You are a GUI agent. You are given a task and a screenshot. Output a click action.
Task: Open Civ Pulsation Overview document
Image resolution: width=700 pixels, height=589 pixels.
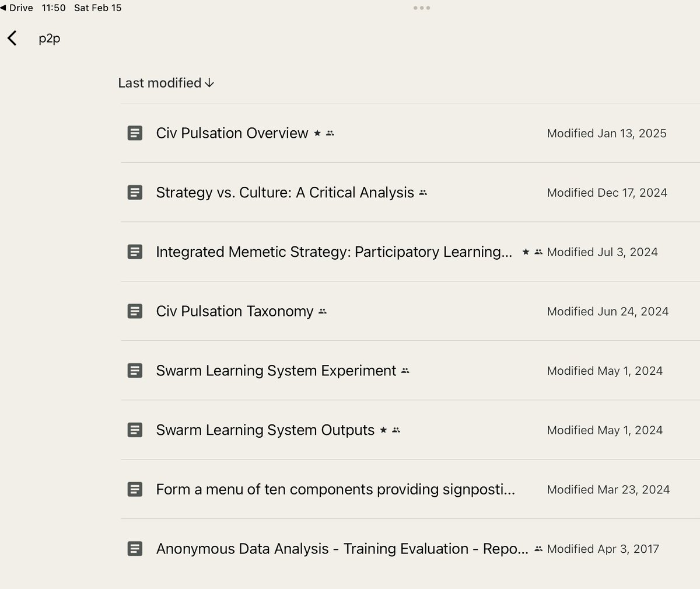point(232,133)
